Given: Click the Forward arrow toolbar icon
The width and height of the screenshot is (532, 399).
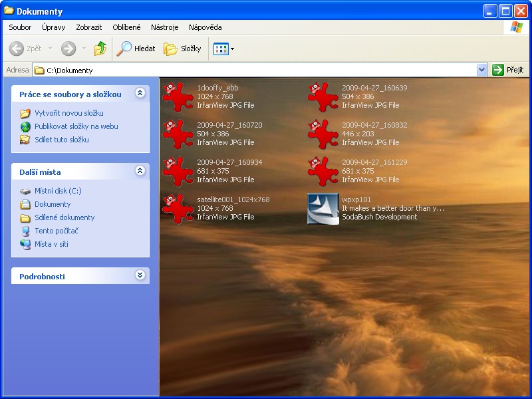Looking at the screenshot, I should click(68, 49).
